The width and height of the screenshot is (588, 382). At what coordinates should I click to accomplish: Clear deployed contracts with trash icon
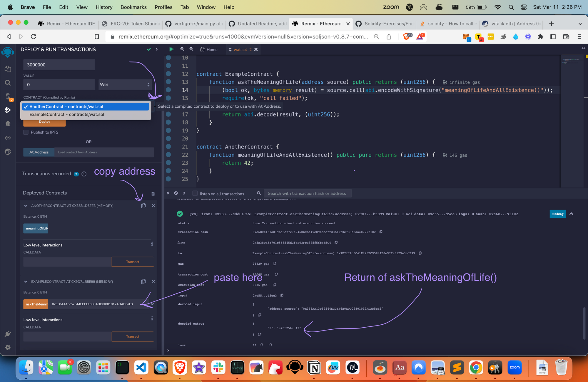coord(153,194)
